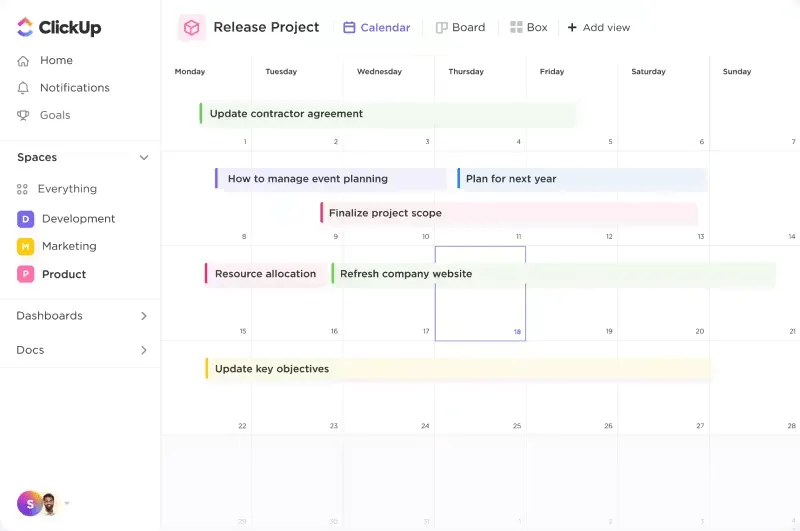Screen dimensions: 800x531
Task: Open Refresh company website task
Action: pyautogui.click(x=554, y=274)
